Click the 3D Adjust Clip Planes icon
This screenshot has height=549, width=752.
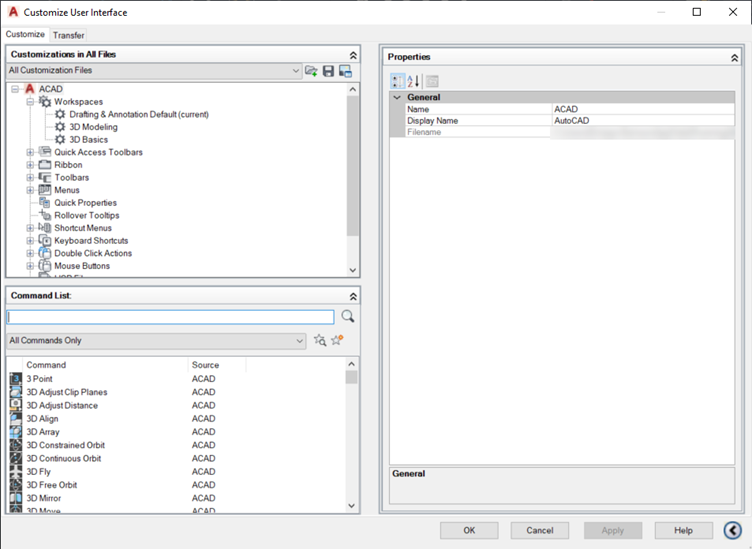[16, 392]
